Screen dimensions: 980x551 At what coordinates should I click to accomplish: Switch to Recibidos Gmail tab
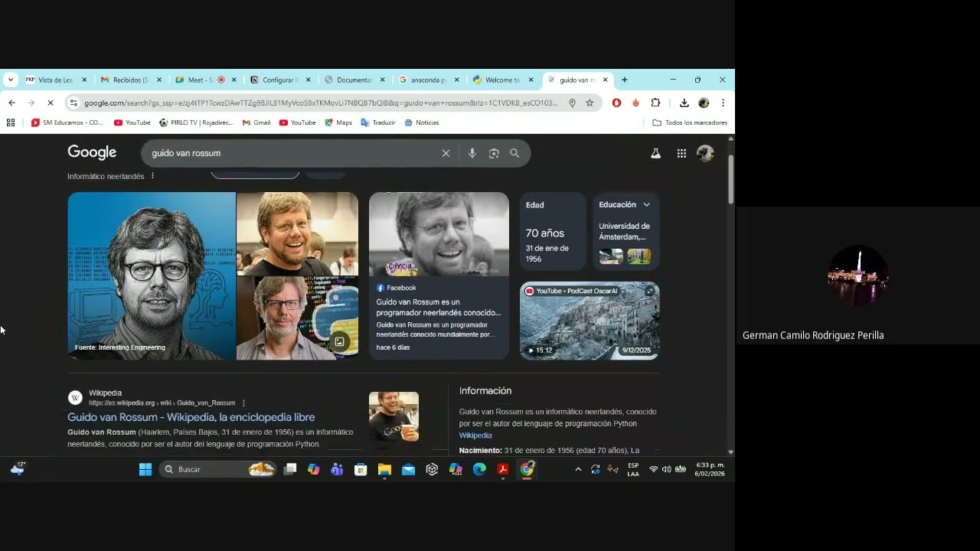click(x=131, y=80)
